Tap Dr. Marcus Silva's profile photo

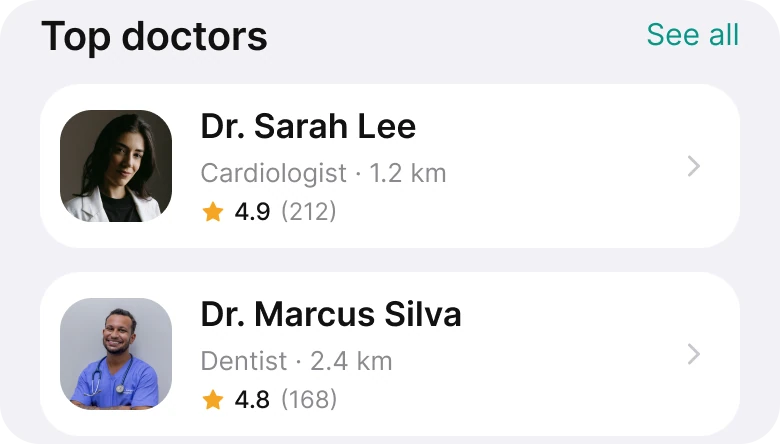click(x=116, y=354)
